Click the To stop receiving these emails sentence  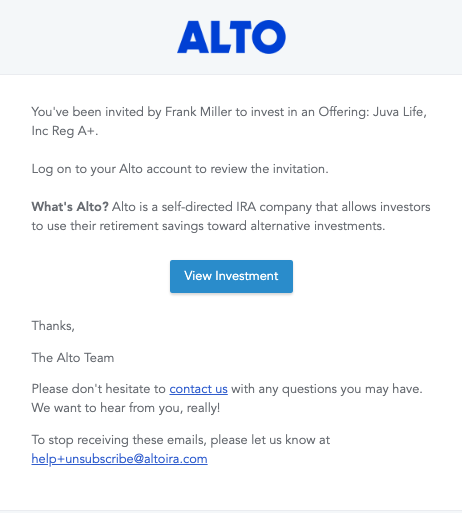point(181,440)
